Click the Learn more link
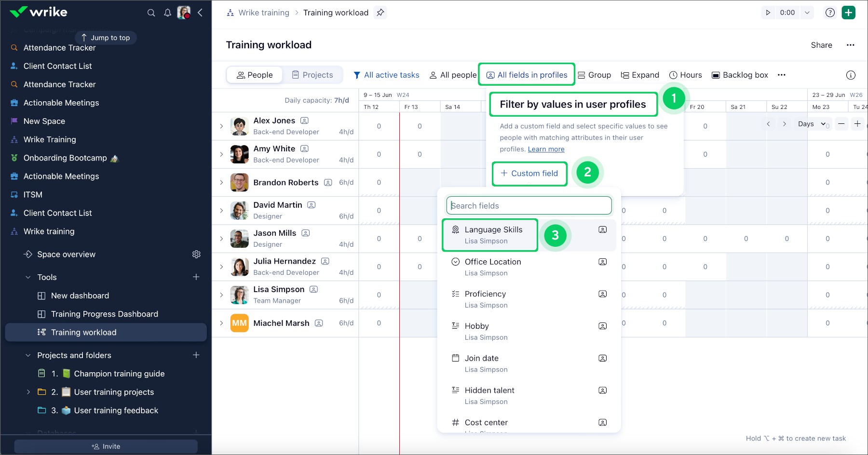 (546, 149)
